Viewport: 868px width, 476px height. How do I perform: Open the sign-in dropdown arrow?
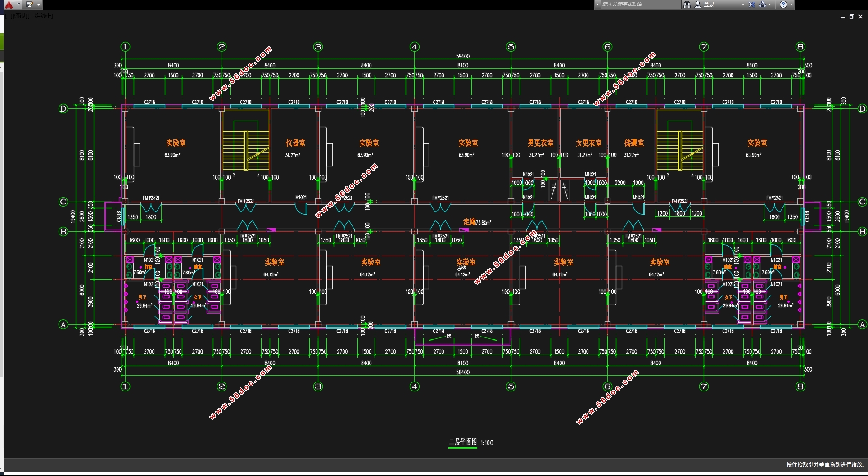coord(743,4)
